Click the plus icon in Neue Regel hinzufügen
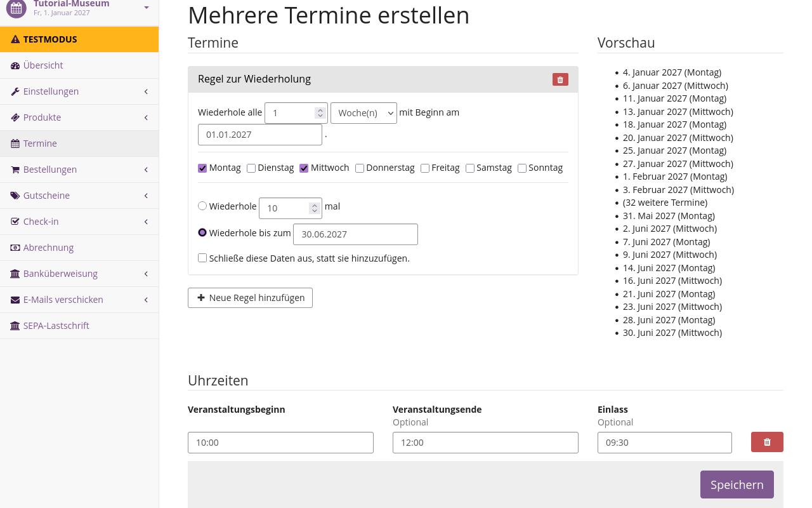 click(201, 298)
